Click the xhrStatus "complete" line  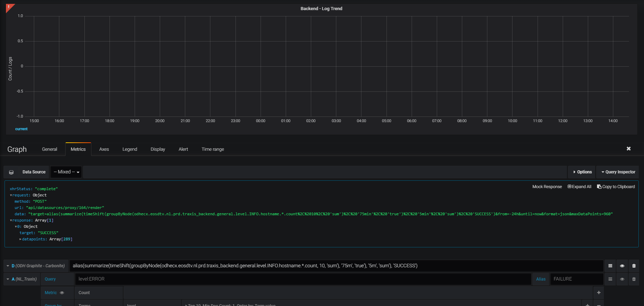click(34, 189)
